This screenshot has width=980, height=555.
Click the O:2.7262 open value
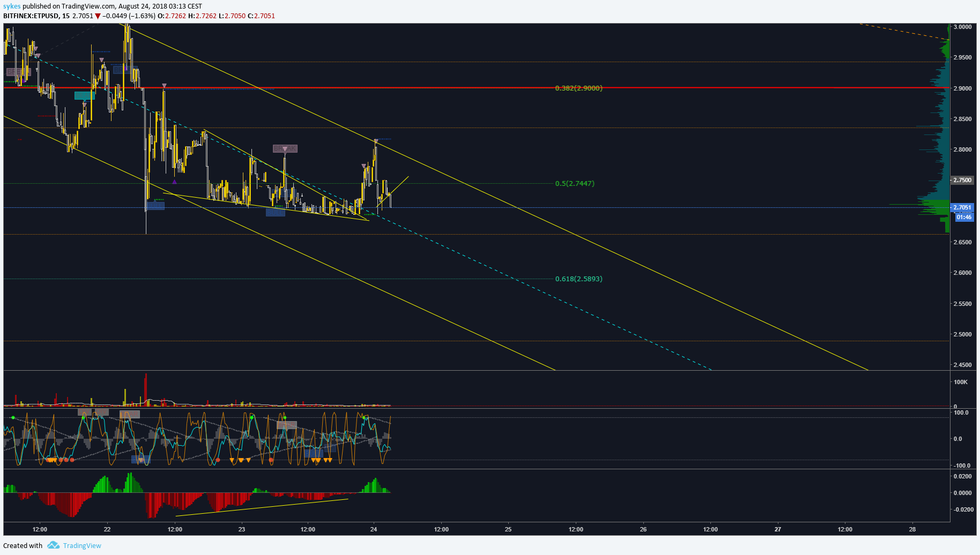[x=172, y=16]
